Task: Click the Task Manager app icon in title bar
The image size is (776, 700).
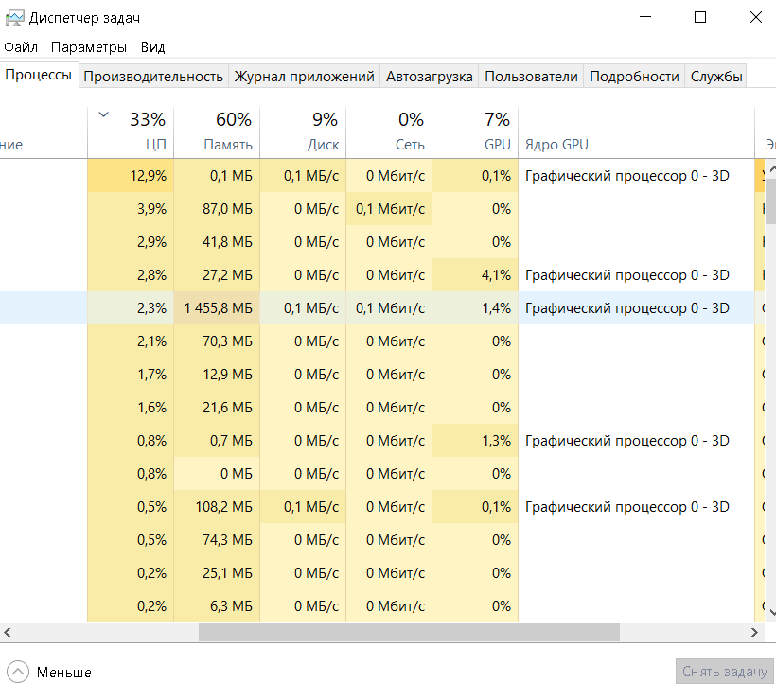Action: pyautogui.click(x=13, y=17)
